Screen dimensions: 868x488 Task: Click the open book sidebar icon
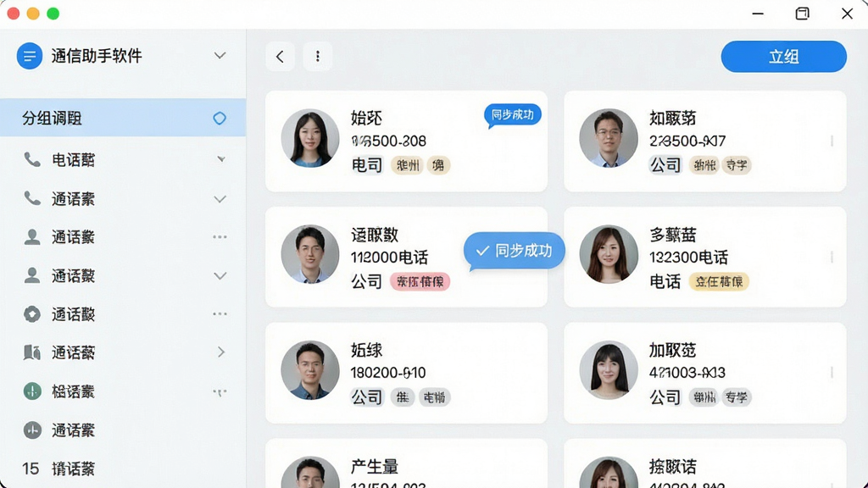pos(32,352)
